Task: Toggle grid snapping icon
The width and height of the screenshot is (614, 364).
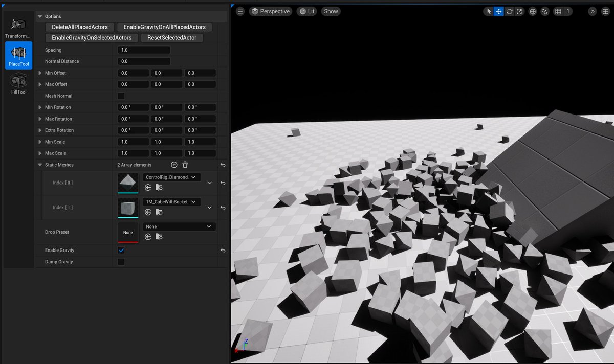Action: click(558, 11)
